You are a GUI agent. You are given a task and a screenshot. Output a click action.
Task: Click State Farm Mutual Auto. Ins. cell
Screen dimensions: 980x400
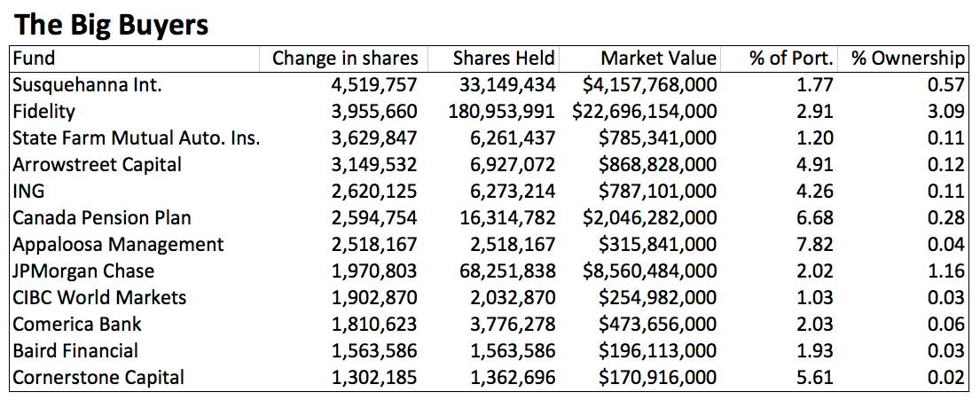137,138
